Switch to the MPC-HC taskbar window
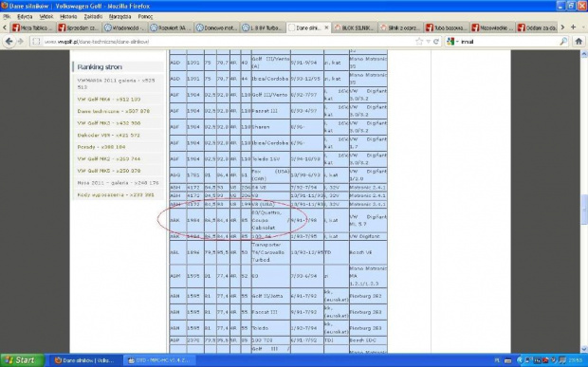 click(x=159, y=360)
